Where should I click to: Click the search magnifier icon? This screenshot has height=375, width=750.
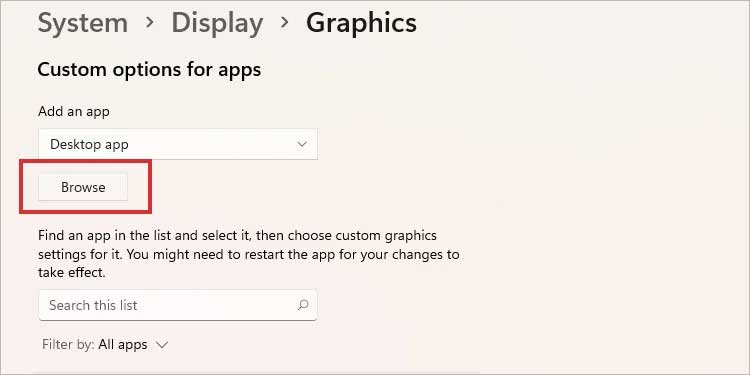click(x=303, y=305)
